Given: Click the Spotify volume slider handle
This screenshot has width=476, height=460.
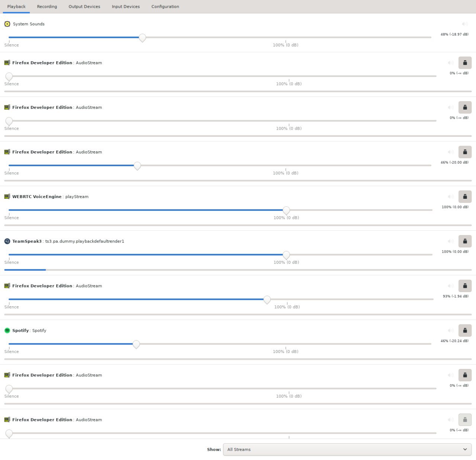Looking at the screenshot, I should tap(136, 344).
